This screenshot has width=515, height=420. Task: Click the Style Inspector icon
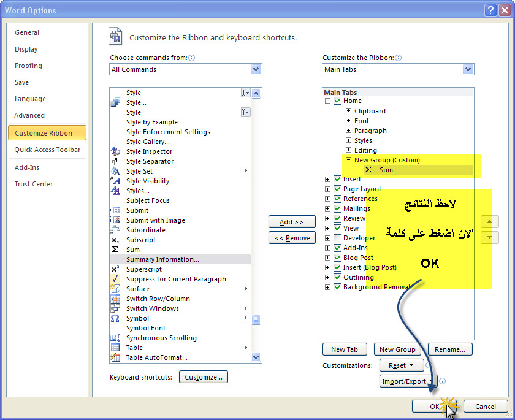115,151
